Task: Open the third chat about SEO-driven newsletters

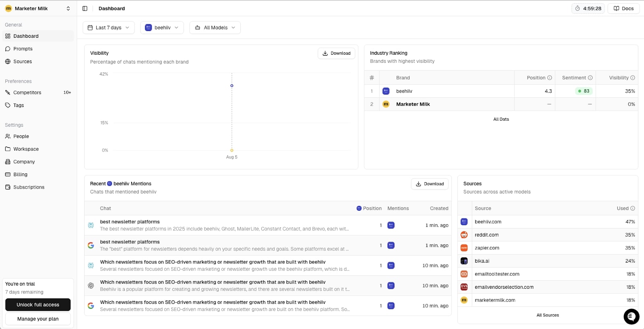Action: point(268,265)
